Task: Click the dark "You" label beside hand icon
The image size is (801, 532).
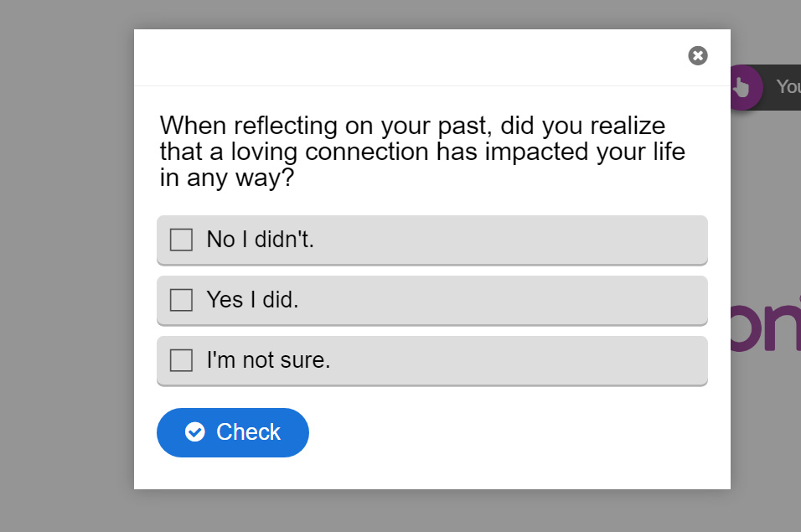Action: (x=786, y=87)
